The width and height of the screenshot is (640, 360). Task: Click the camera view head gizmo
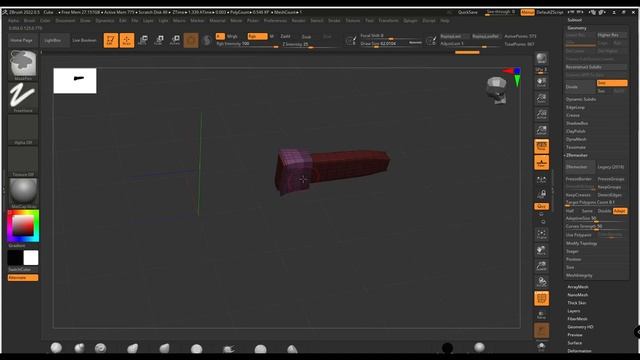coord(497,90)
